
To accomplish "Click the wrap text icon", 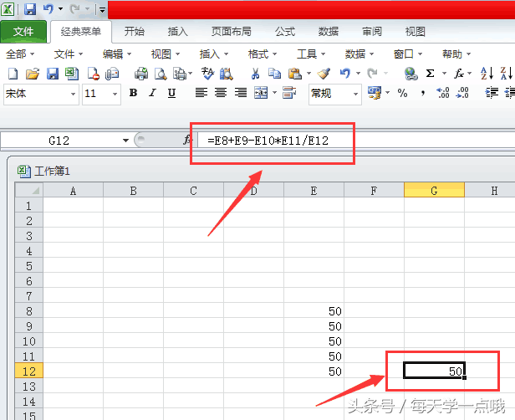I will (x=289, y=93).
